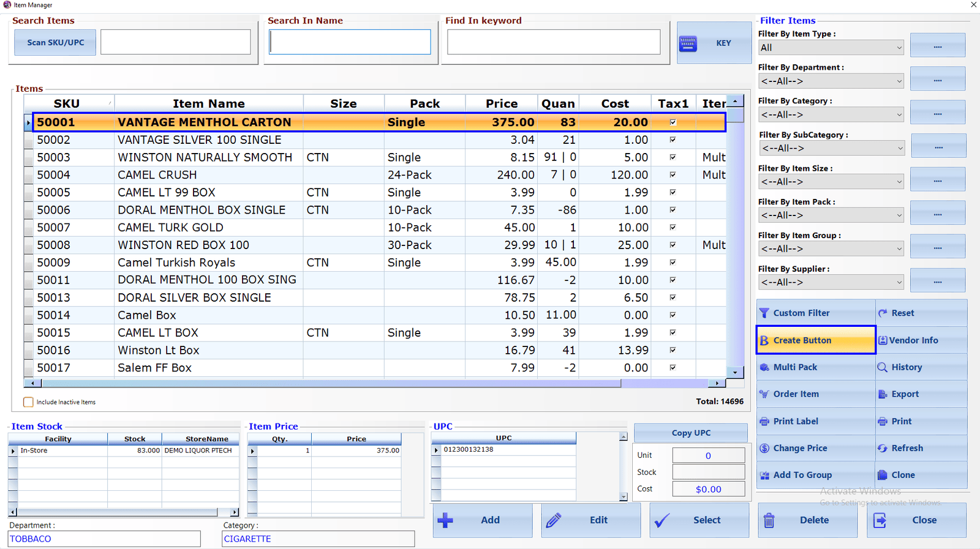Open Filter By Item Size dropdown
Viewport: 980px width, 549px height.
click(831, 182)
